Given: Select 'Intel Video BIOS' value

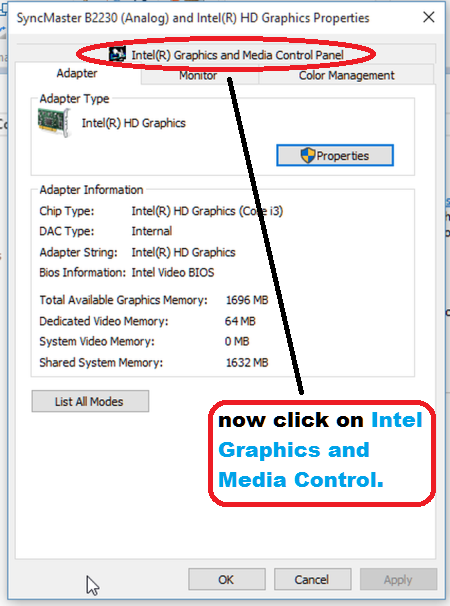Looking at the screenshot, I should pyautogui.click(x=173, y=272).
